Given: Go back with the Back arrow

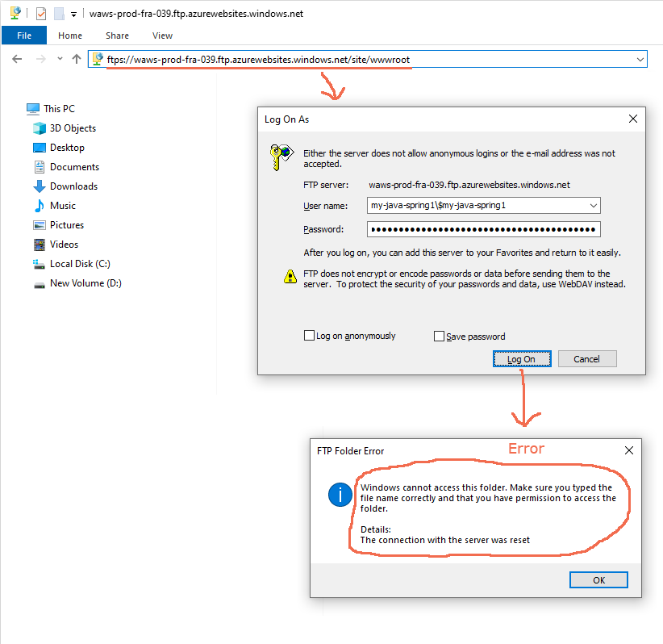Looking at the screenshot, I should (17, 59).
